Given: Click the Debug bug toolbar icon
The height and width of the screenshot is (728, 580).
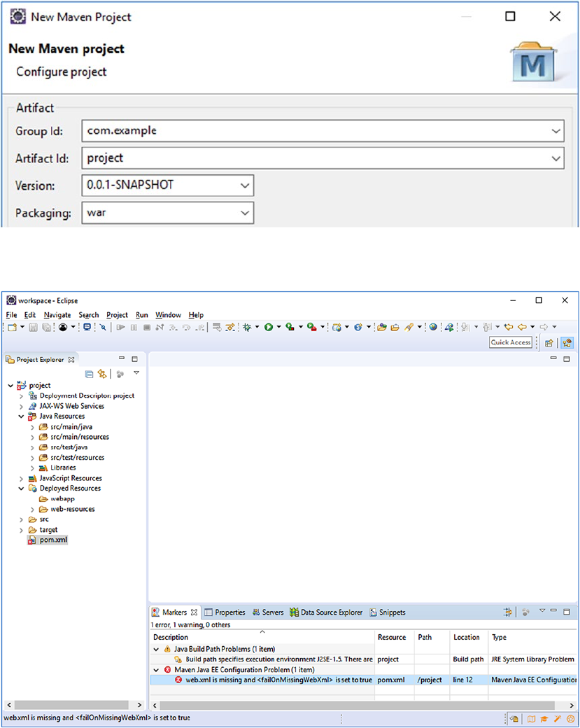Looking at the screenshot, I should (x=247, y=328).
